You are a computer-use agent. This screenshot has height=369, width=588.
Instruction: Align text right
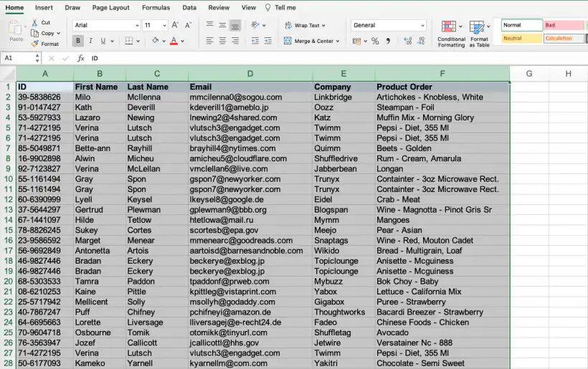235,41
